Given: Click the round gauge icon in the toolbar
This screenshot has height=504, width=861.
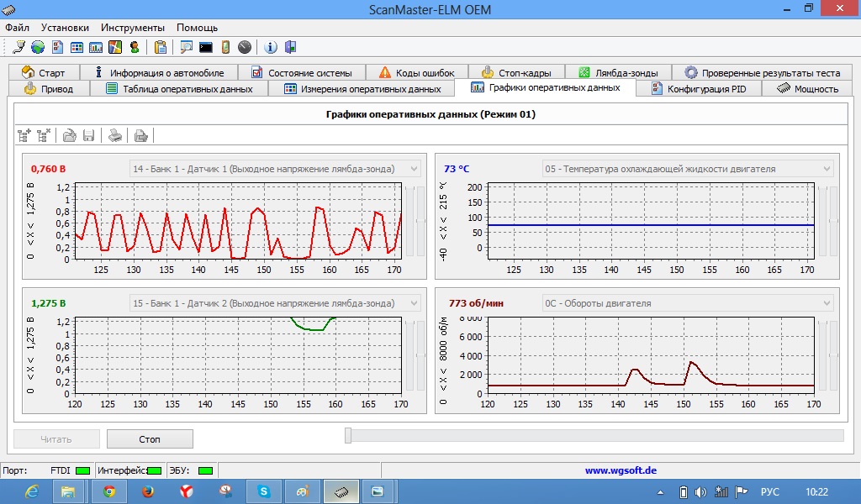Looking at the screenshot, I should coord(245,47).
